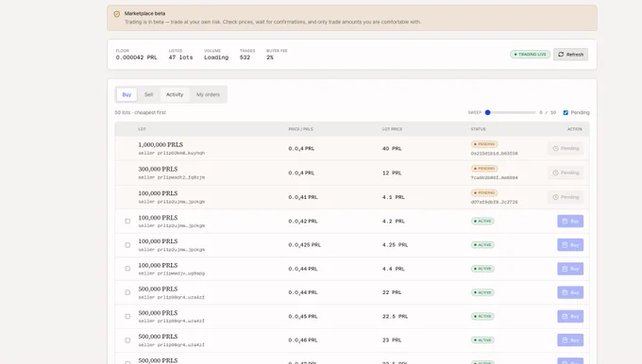Click the transaction hash on the 12 PRL row
This screenshot has width=642, height=364.
(494, 178)
